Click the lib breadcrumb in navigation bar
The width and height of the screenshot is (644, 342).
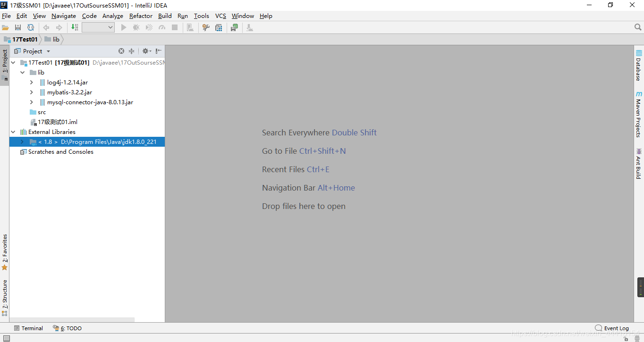tap(52, 39)
